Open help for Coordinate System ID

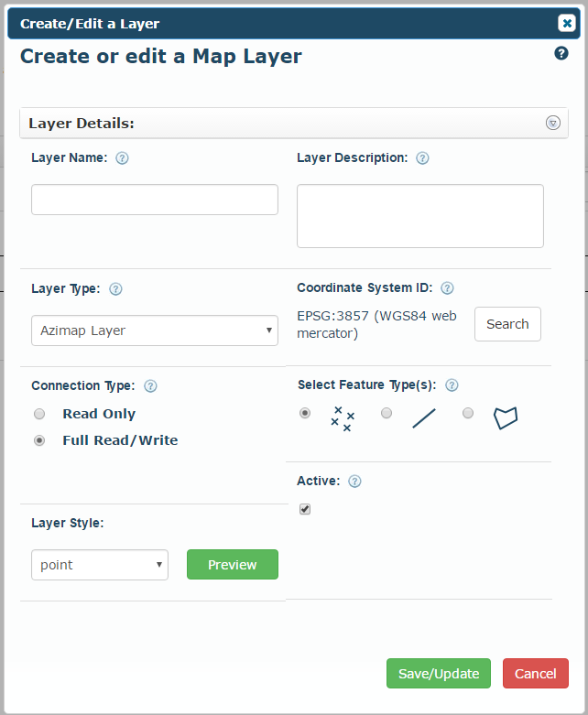pyautogui.click(x=447, y=288)
